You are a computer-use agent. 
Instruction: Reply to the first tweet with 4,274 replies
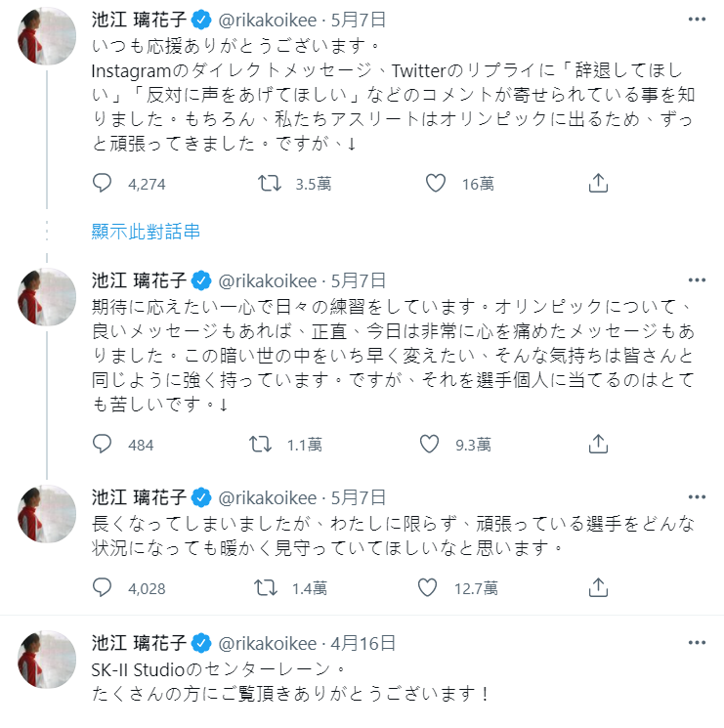(102, 183)
